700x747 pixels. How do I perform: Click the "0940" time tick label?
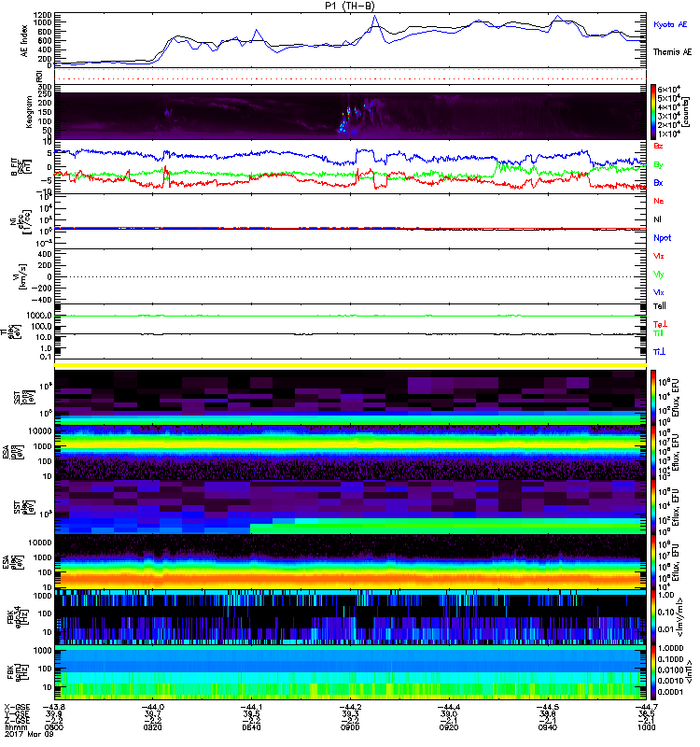tap(547, 727)
